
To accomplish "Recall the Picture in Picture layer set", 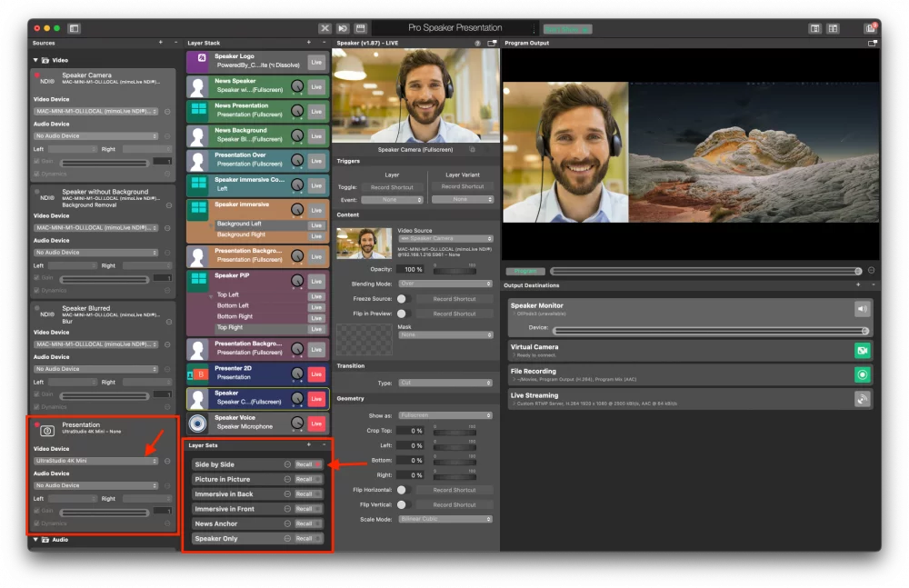I will (308, 480).
